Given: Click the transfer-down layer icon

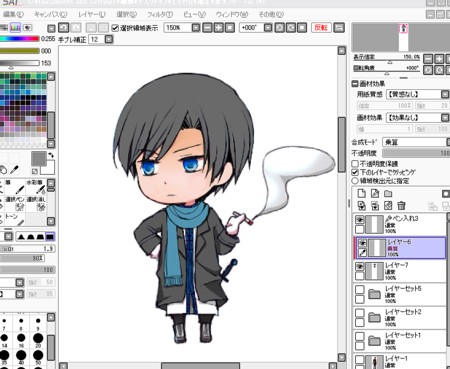Looking at the screenshot, I should (x=361, y=205).
